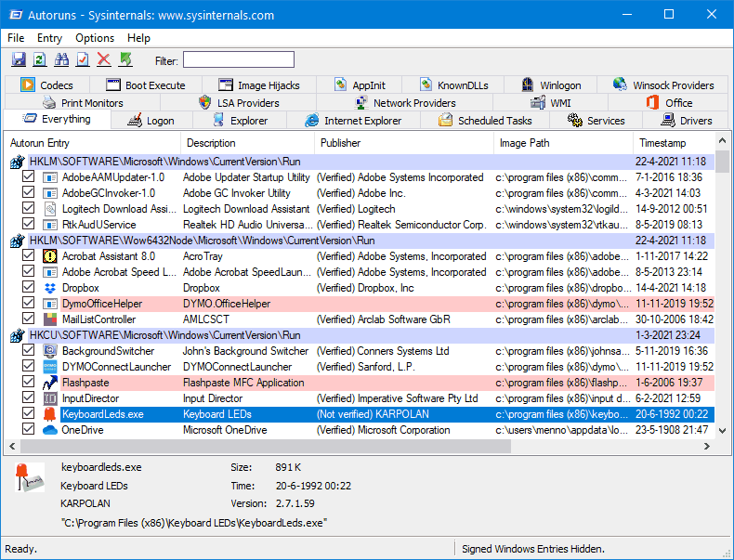The image size is (734, 560).
Task: Click the MailListController entry icon
Action: click(49, 319)
